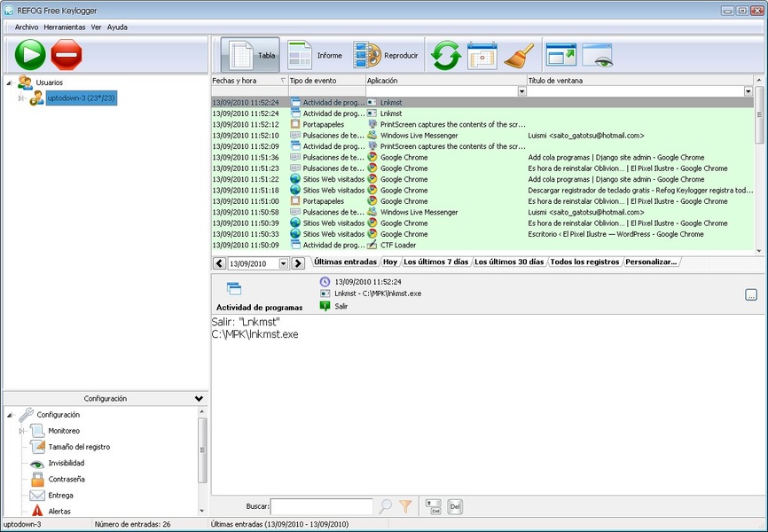The width and height of the screenshot is (768, 532).
Task: Stop monitoring with the red stop button
Action: (x=66, y=55)
